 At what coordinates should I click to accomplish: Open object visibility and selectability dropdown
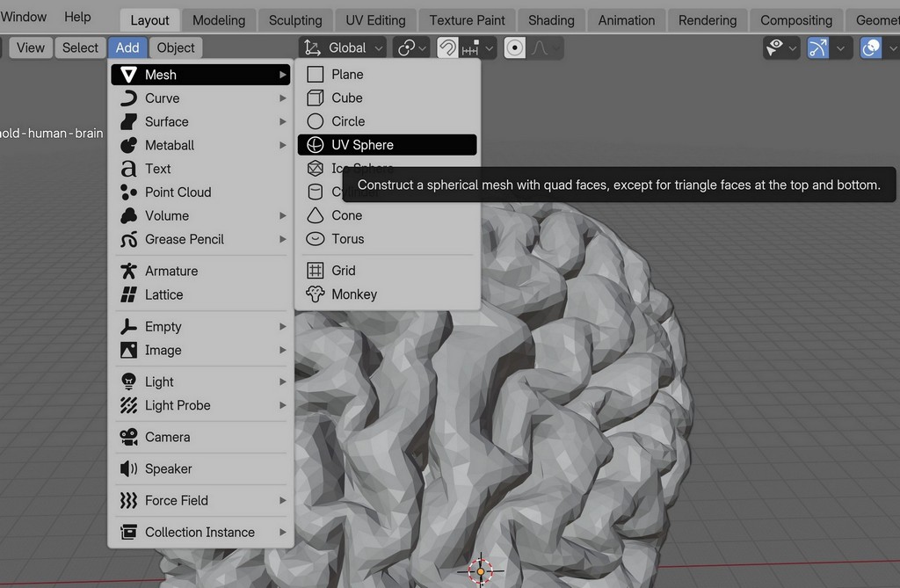tap(780, 47)
